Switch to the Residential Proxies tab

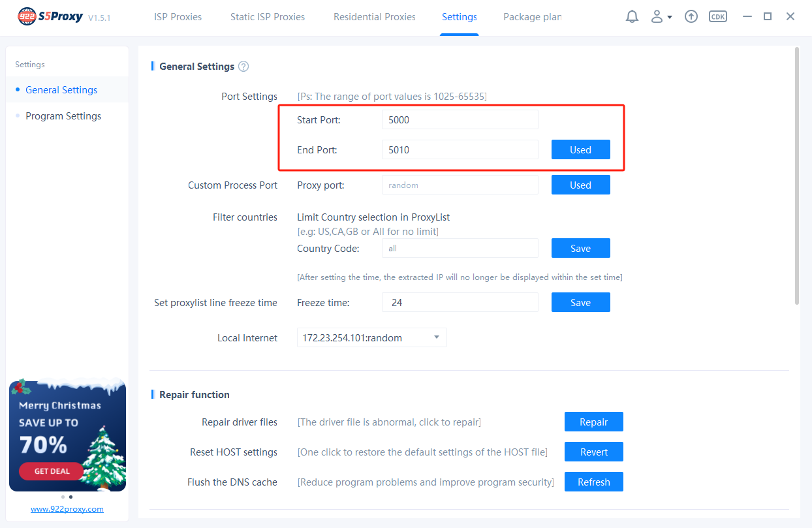[x=375, y=17]
